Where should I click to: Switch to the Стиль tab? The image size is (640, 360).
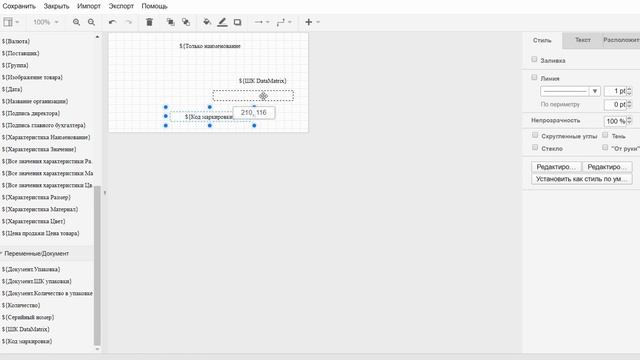(542, 40)
